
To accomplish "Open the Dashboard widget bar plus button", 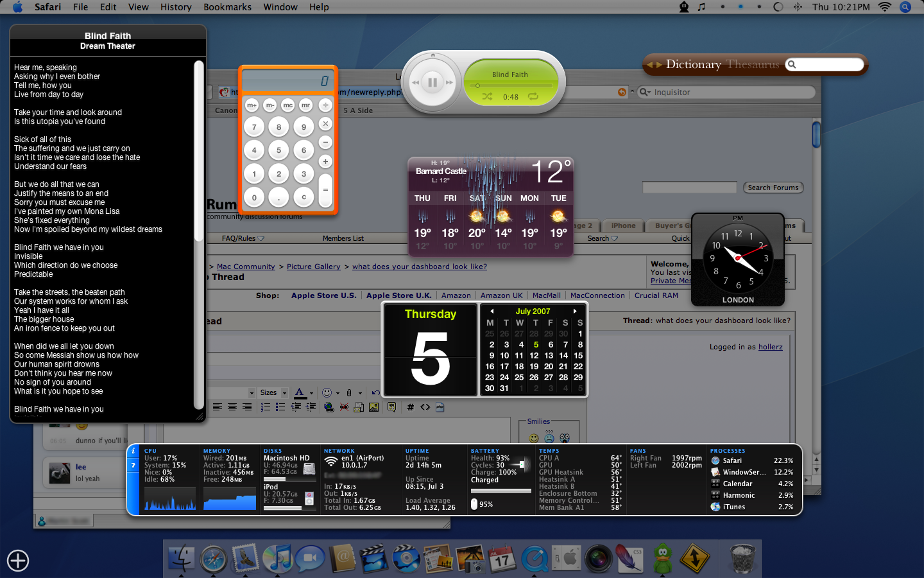I will tap(18, 561).
